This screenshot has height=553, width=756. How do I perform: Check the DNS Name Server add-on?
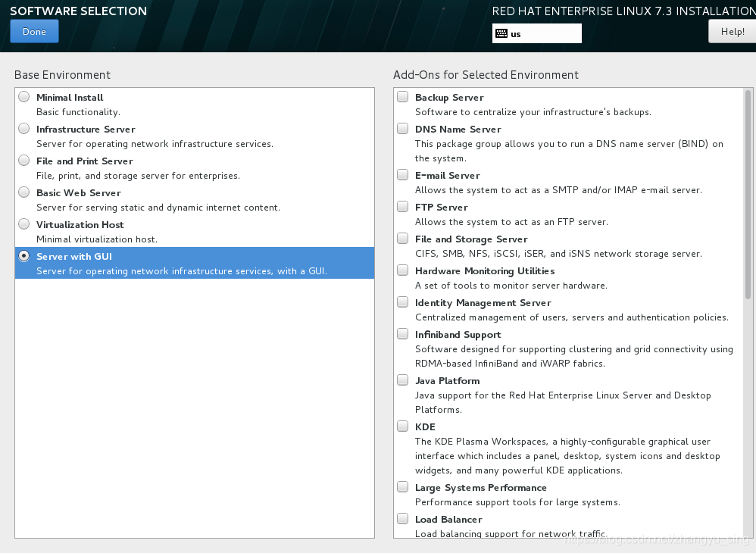tap(402, 129)
